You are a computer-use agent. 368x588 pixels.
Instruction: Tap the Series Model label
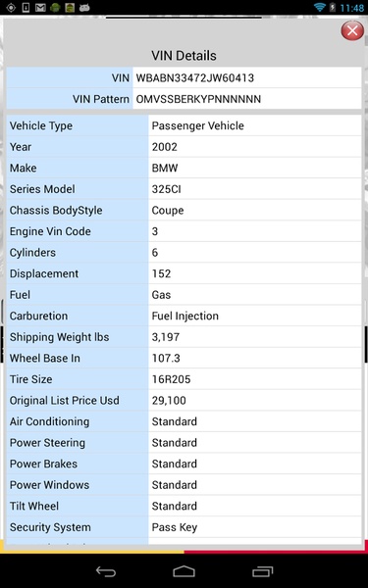(42, 189)
